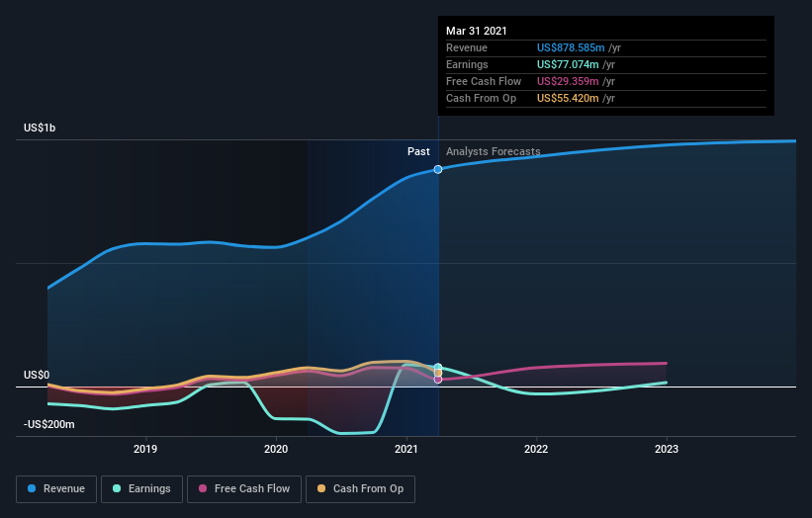The width and height of the screenshot is (812, 518).
Task: Click the Cash From Op label in tooltip
Action: point(481,98)
